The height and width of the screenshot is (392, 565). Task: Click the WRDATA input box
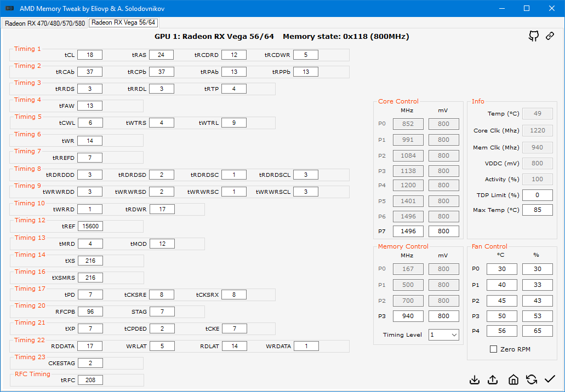pyautogui.click(x=306, y=346)
